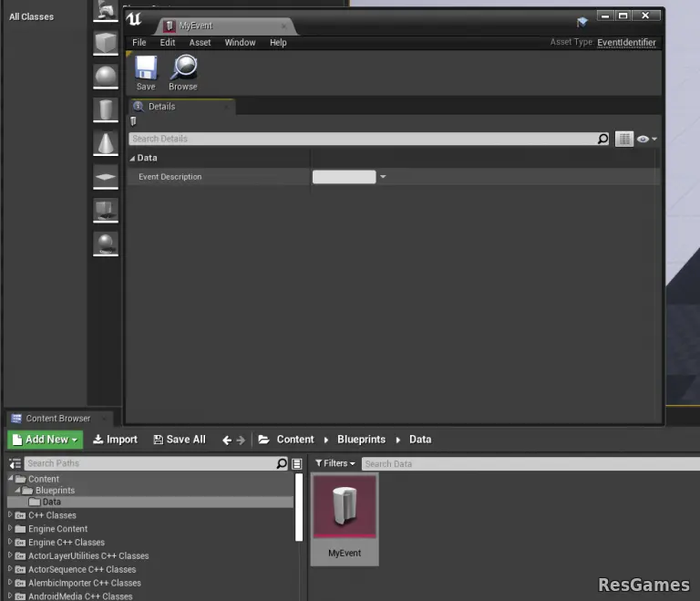Focus the Search Data field

click(530, 464)
